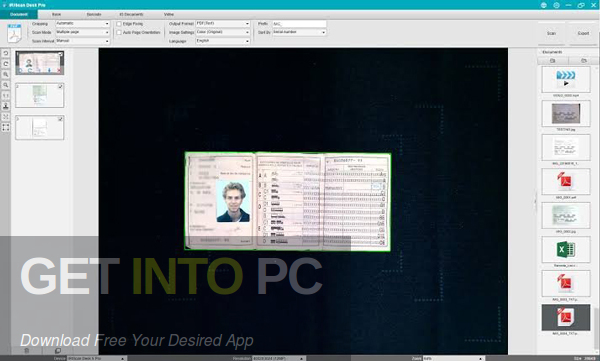Click the stamp tool icon

(6, 106)
